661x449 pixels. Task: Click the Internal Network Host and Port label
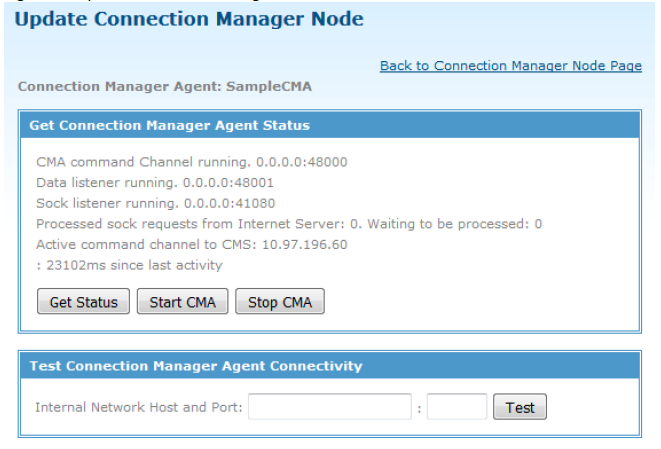click(x=139, y=407)
